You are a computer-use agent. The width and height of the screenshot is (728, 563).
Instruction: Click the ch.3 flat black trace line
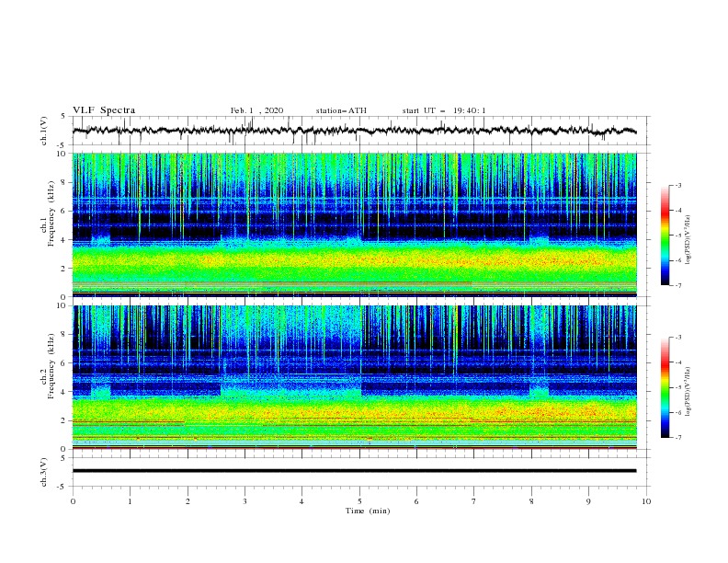354,471
